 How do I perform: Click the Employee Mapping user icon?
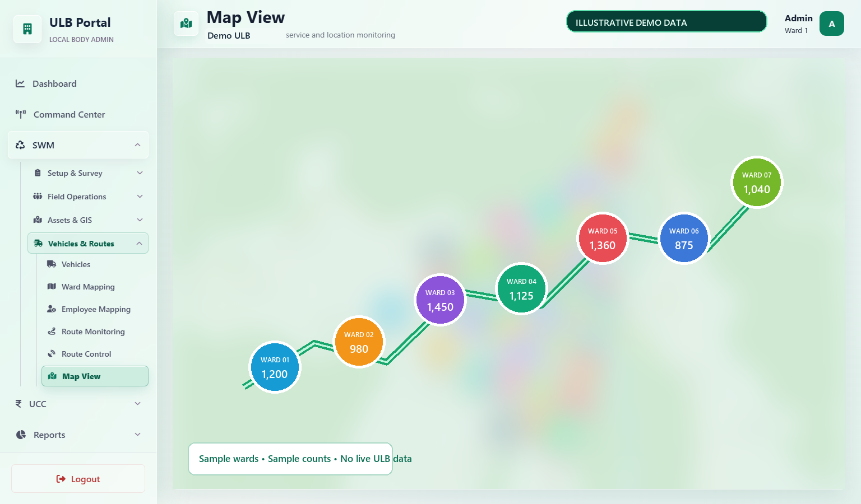(x=52, y=309)
